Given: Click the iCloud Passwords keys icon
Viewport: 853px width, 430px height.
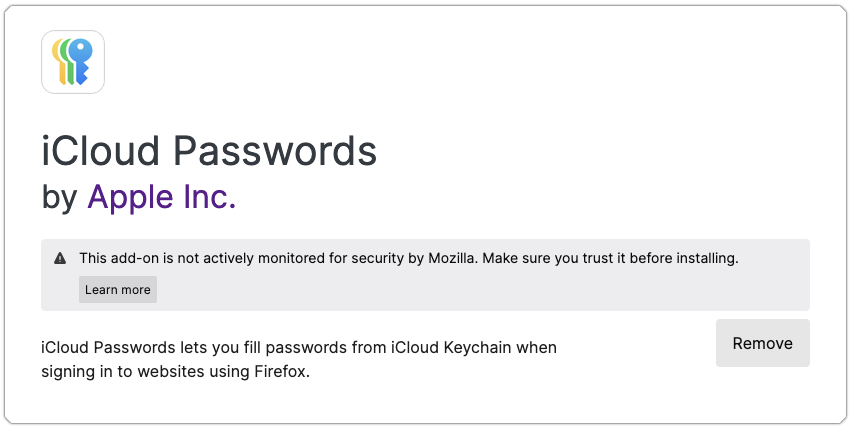Looking at the screenshot, I should tap(73, 62).
